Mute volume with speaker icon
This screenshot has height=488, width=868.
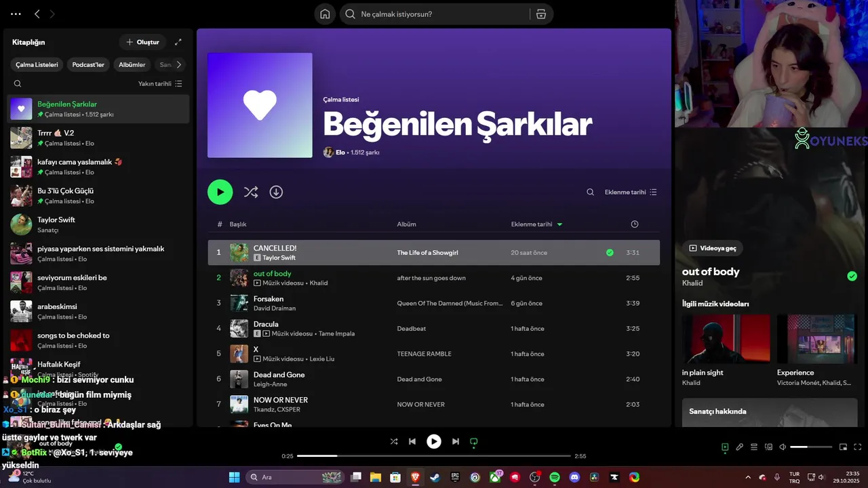click(x=783, y=447)
